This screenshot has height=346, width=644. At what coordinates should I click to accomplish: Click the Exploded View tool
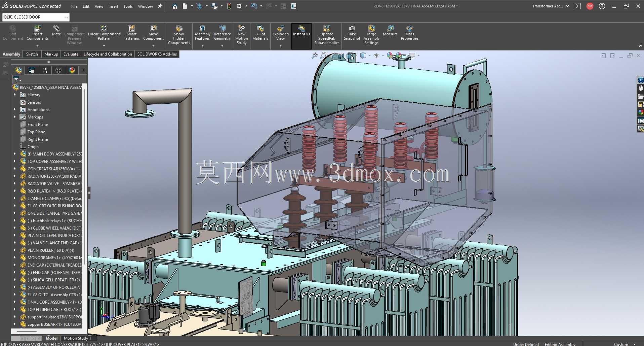pyautogui.click(x=281, y=33)
